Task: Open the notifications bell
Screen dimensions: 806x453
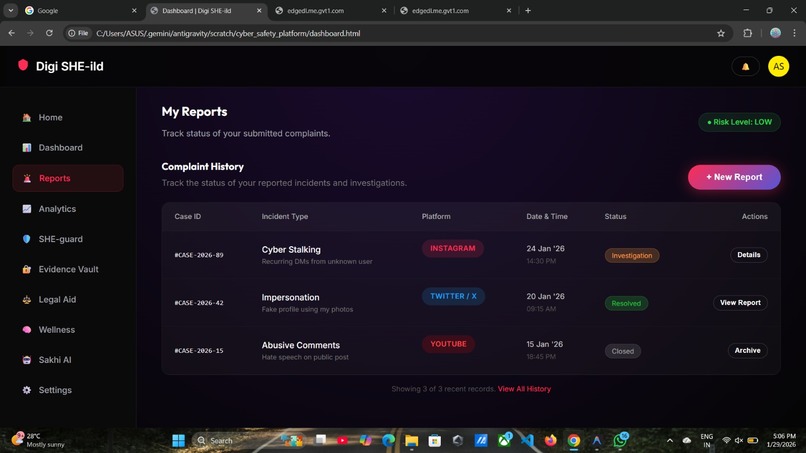Action: (x=745, y=66)
